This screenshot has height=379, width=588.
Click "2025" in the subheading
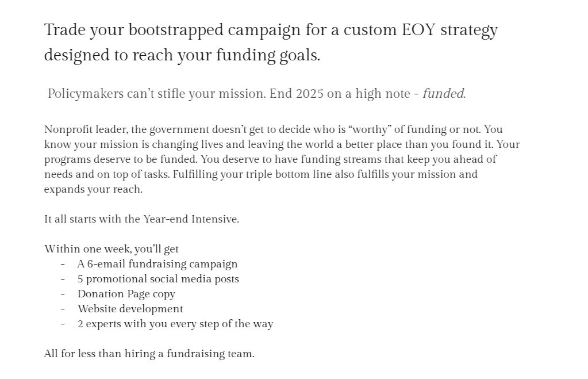pos(310,94)
